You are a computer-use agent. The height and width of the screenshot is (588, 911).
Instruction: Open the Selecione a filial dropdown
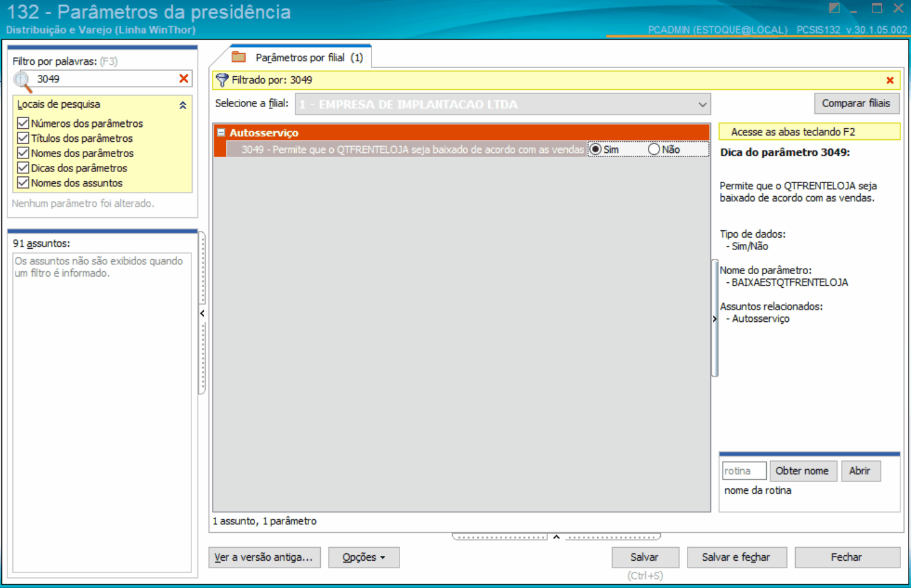(x=702, y=105)
